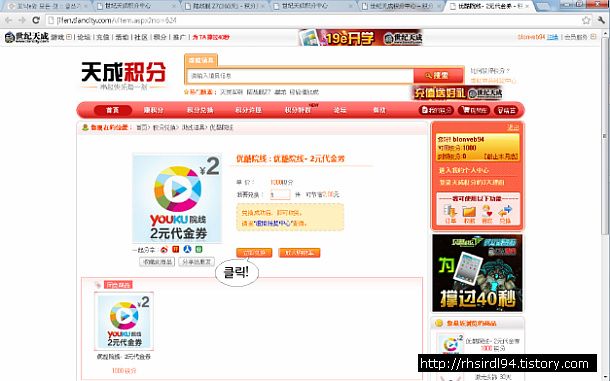Click the 天成积分 site logo

click(x=124, y=76)
